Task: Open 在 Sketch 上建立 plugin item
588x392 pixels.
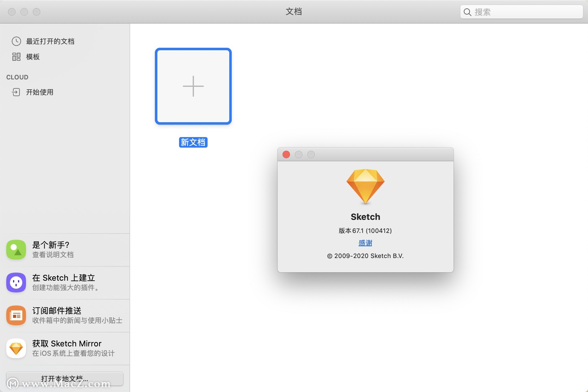Action: coord(65,283)
